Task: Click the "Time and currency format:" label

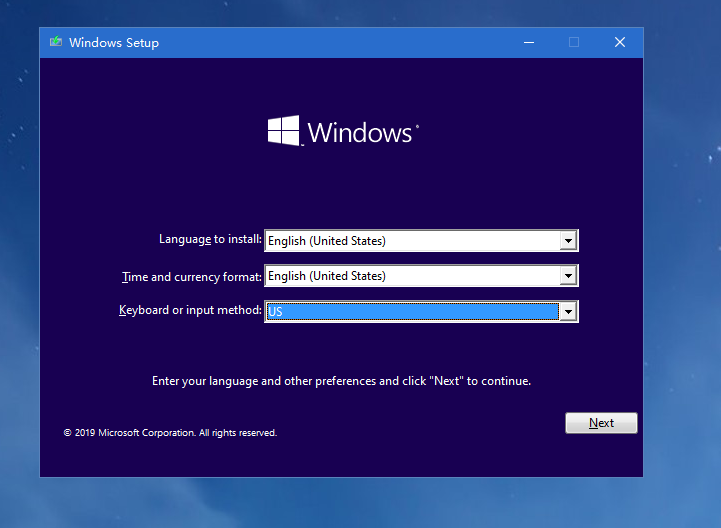Action: [192, 276]
